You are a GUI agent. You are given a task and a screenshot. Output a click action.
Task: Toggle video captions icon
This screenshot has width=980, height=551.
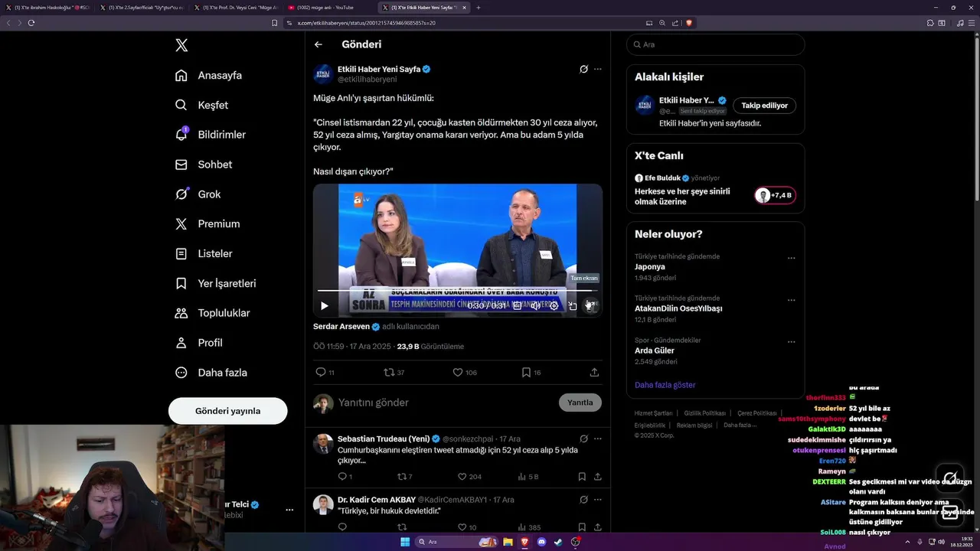tap(517, 305)
